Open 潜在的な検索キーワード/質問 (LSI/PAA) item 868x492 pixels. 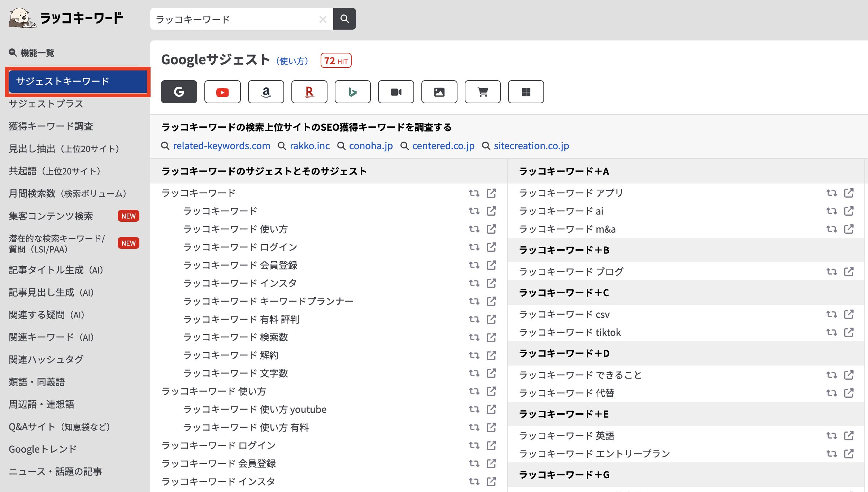(x=57, y=243)
